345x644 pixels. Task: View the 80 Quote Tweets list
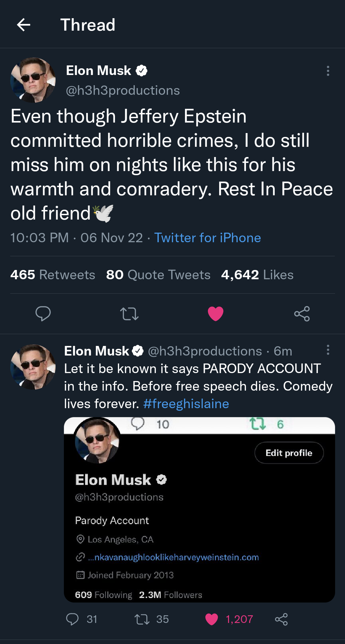158,275
